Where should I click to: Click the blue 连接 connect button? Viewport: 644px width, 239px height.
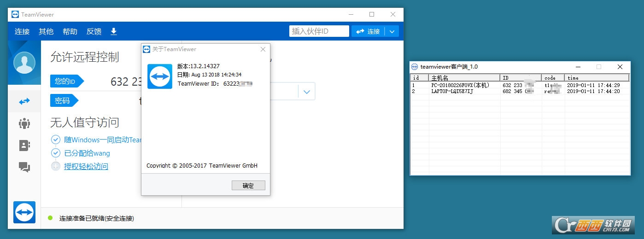pyautogui.click(x=369, y=31)
